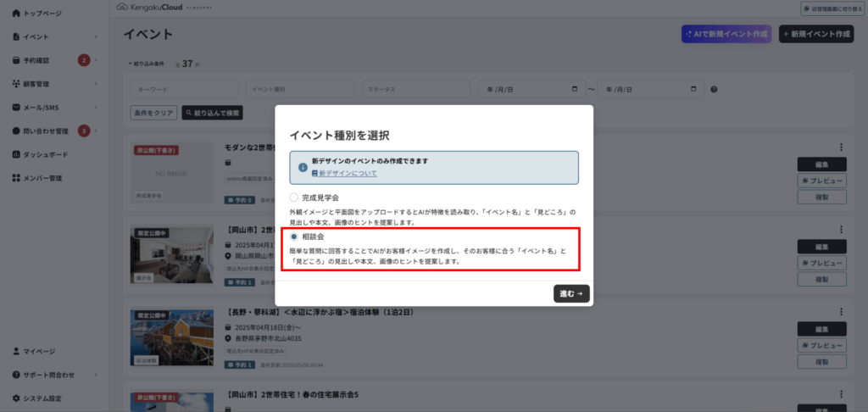Open the start date calendar picker icon

click(575, 89)
